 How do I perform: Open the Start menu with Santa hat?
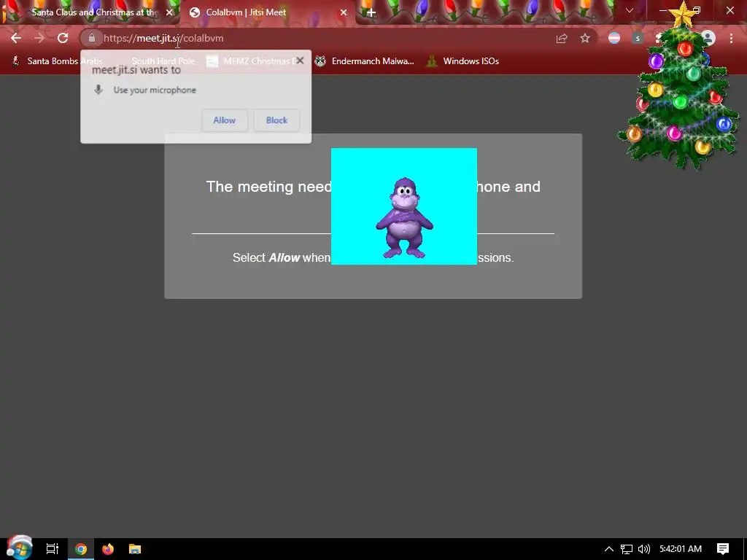19,548
